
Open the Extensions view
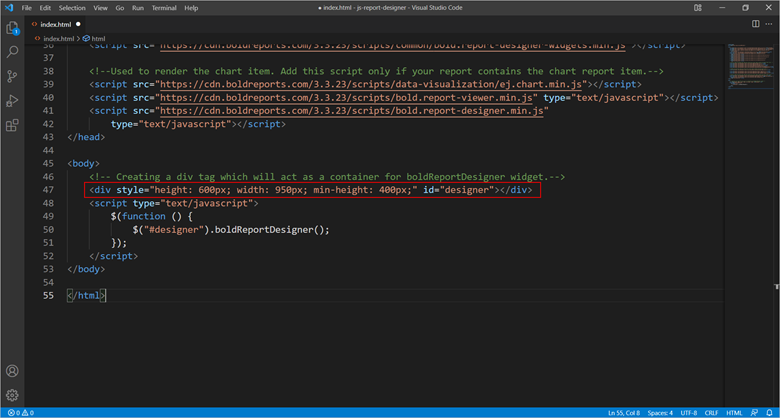(12, 125)
